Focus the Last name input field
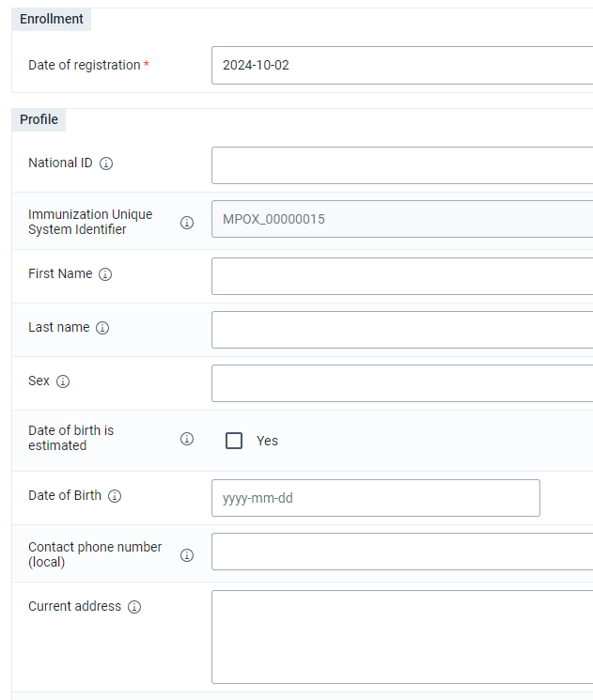The image size is (593, 700). pyautogui.click(x=402, y=330)
